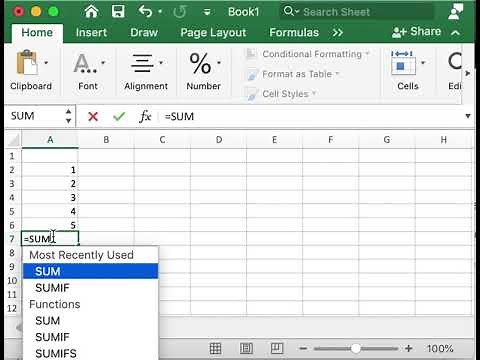480x360 pixels.
Task: Collapse the ribbon with the caret
Action: click(455, 33)
